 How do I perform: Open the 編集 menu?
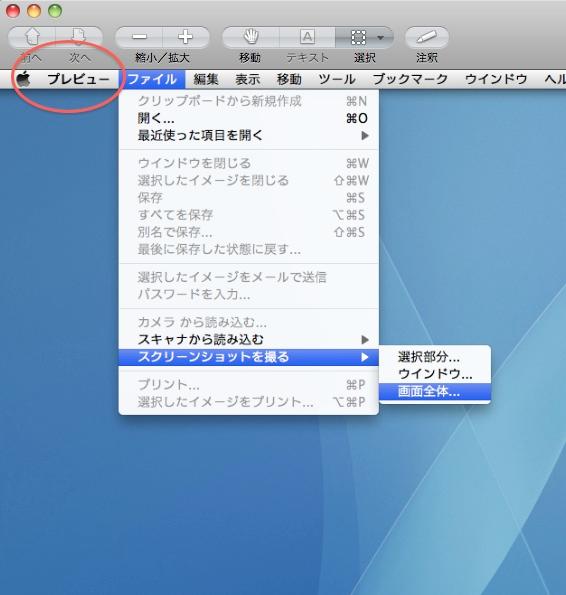coord(206,79)
